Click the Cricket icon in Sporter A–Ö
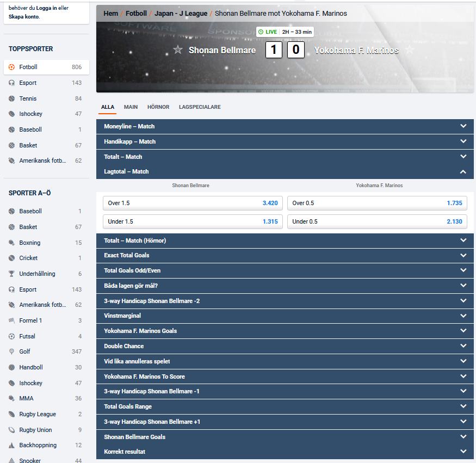Viewport: 476px width, 463px height. click(x=11, y=258)
